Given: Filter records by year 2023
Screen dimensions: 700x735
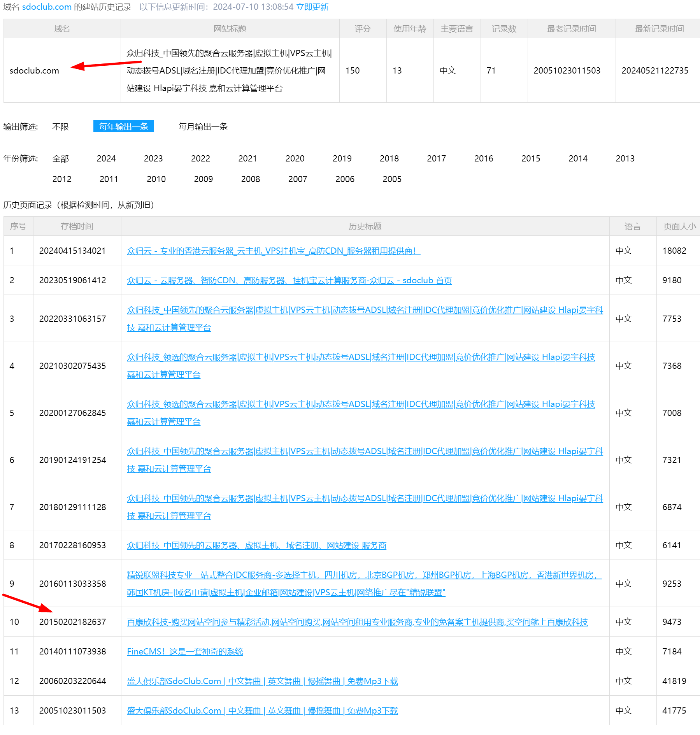Looking at the screenshot, I should [x=153, y=159].
